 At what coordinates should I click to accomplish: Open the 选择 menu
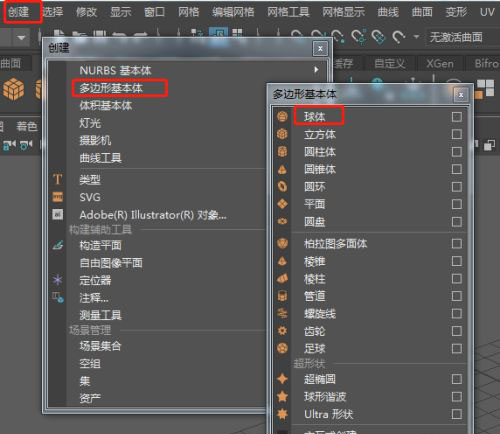click(52, 12)
